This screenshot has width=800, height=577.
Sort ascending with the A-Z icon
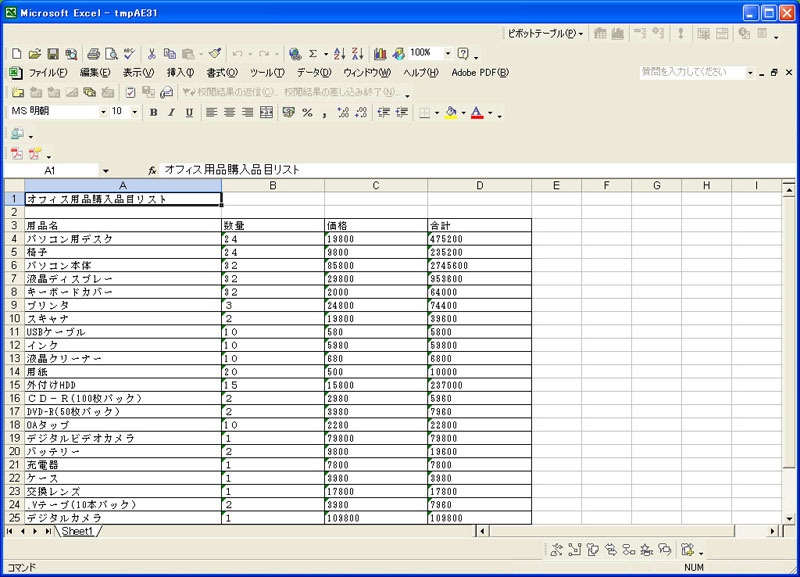pyautogui.click(x=339, y=54)
